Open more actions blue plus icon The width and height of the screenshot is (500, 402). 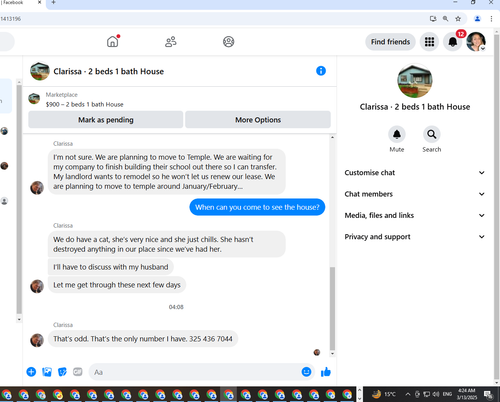point(31,372)
